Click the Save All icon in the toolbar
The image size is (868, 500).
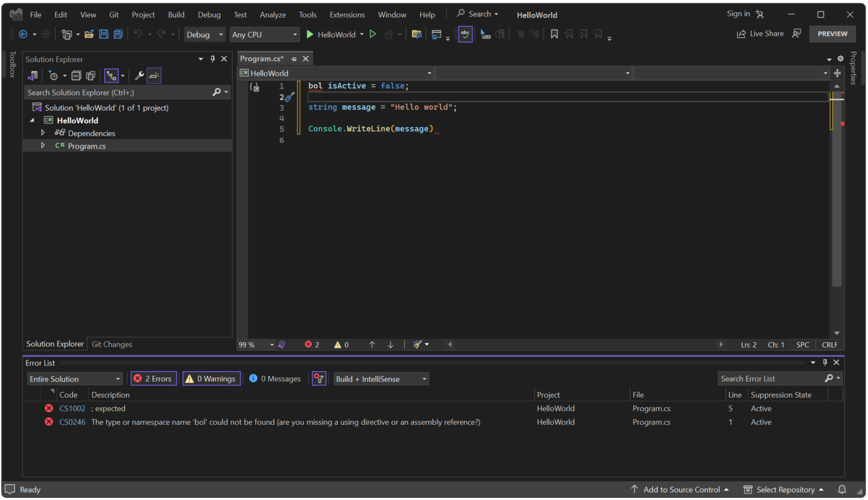coord(118,34)
